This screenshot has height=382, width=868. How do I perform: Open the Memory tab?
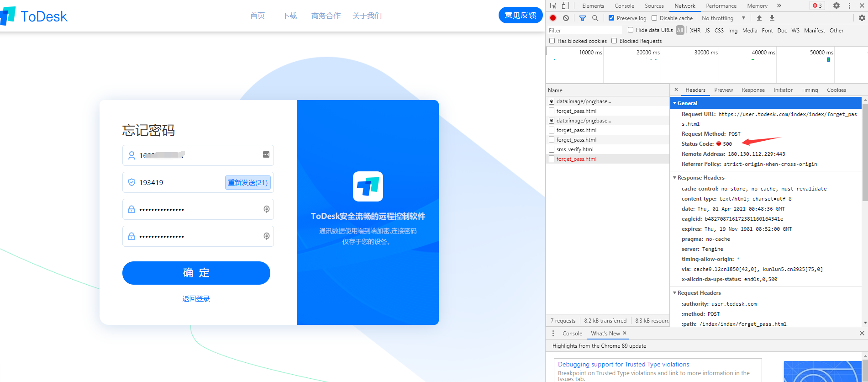pos(757,5)
